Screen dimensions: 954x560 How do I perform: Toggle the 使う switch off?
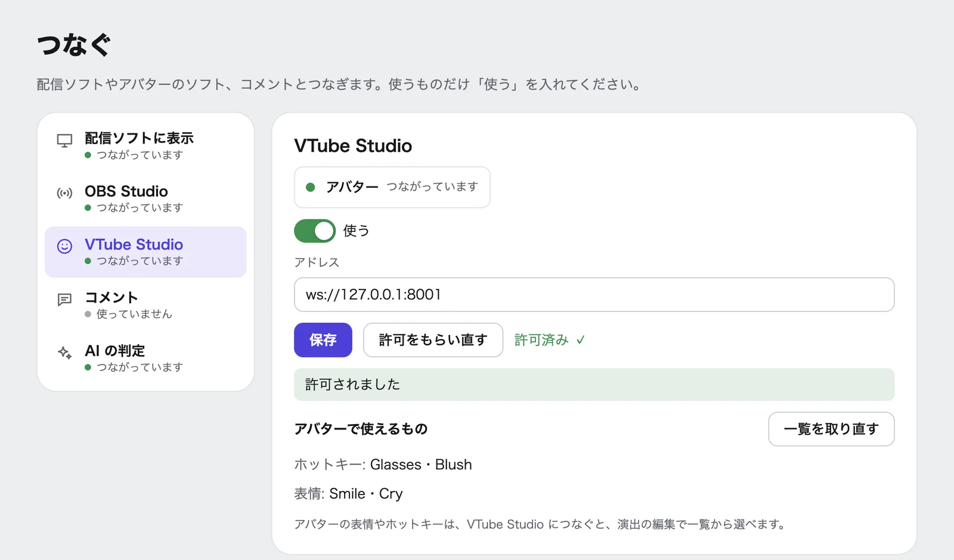315,231
